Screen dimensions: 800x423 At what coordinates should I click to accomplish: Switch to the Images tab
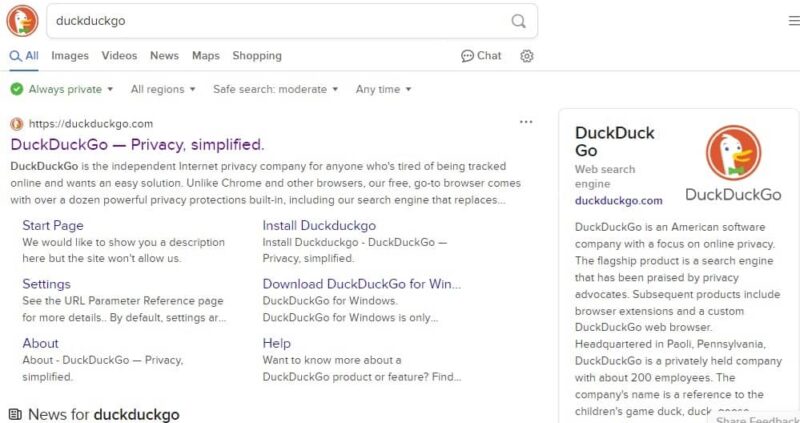point(70,56)
